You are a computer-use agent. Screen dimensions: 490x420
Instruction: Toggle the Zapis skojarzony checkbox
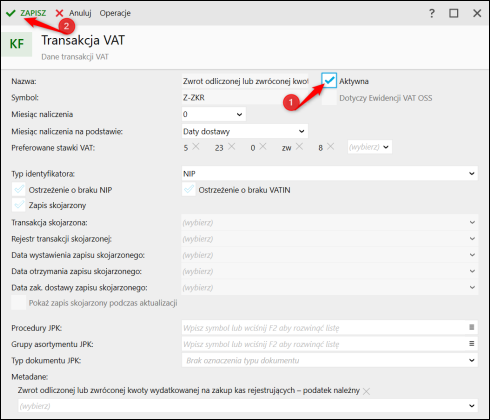19,205
